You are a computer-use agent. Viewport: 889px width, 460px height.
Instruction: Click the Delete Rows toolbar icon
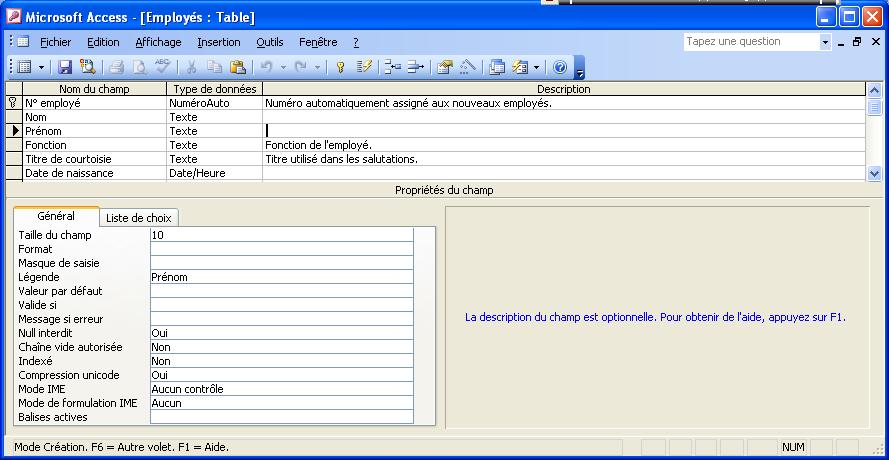coord(415,67)
